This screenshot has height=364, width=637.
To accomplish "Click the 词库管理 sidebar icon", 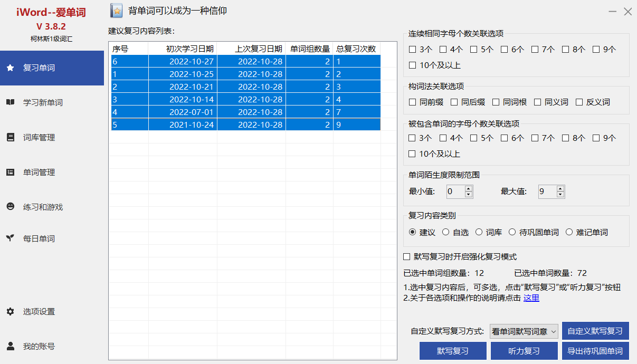I will click(10, 138).
